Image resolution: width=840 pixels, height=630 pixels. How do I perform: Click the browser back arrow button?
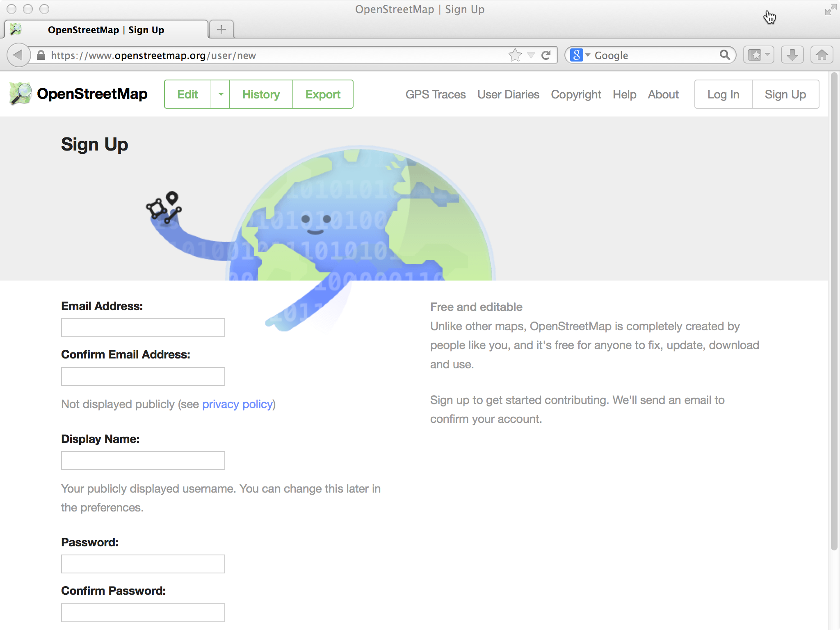(x=18, y=55)
